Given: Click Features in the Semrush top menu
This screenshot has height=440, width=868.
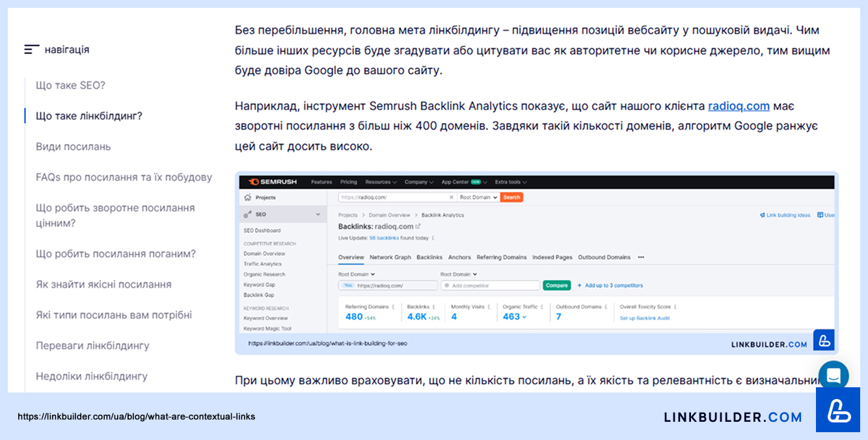Looking at the screenshot, I should point(321,182).
